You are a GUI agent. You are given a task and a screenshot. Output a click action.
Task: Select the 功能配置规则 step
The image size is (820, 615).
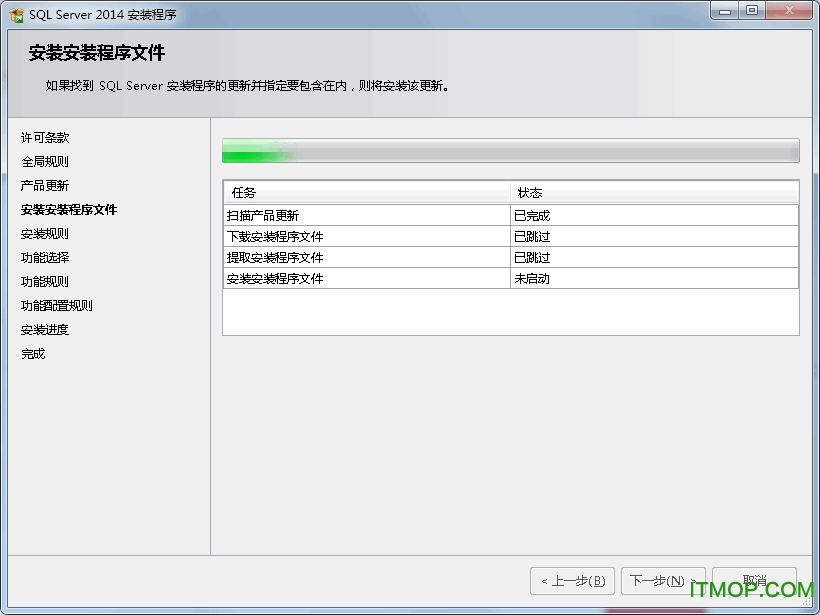tap(54, 305)
